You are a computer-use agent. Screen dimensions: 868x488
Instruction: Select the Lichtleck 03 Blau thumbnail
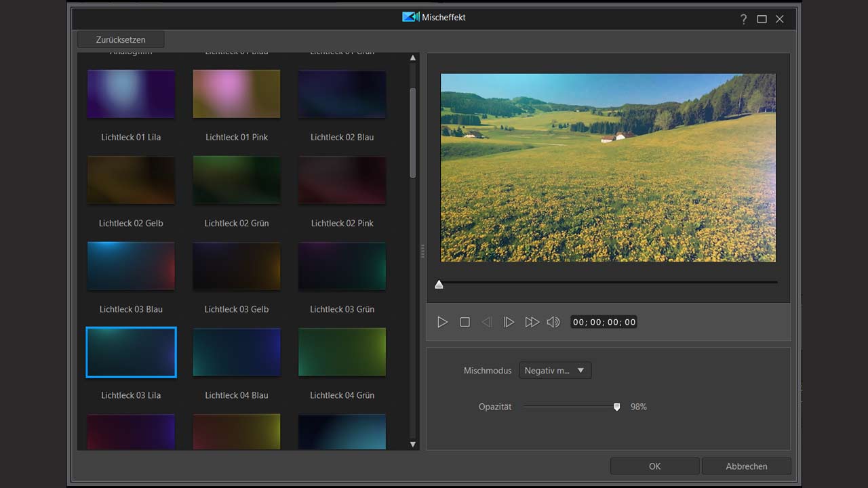[x=131, y=266]
